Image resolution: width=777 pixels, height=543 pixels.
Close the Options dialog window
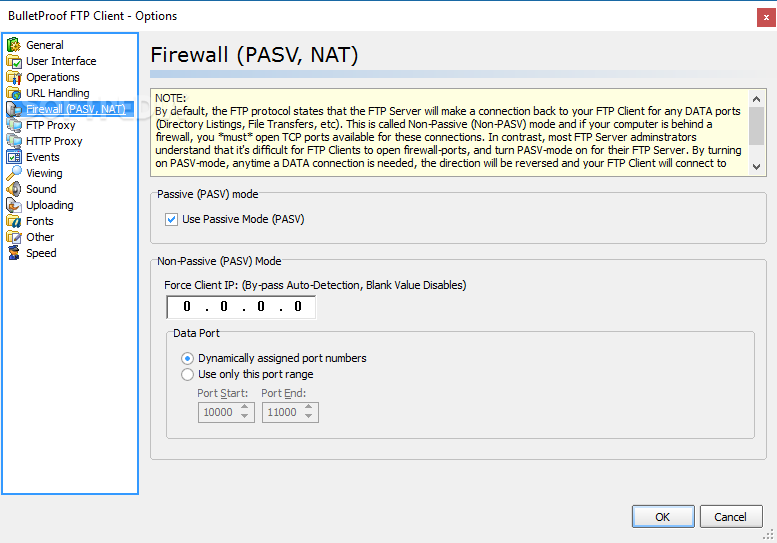point(766,17)
